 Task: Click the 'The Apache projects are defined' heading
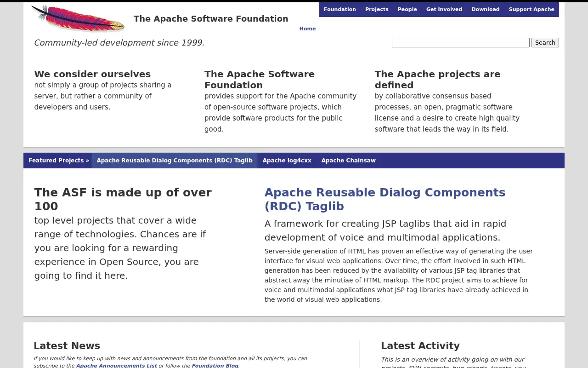[437, 80]
